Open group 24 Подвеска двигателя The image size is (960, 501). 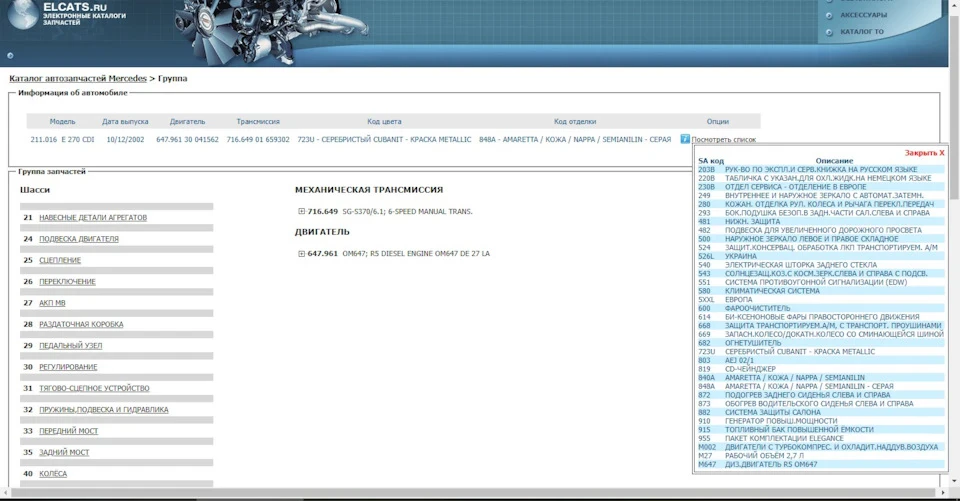coord(79,239)
